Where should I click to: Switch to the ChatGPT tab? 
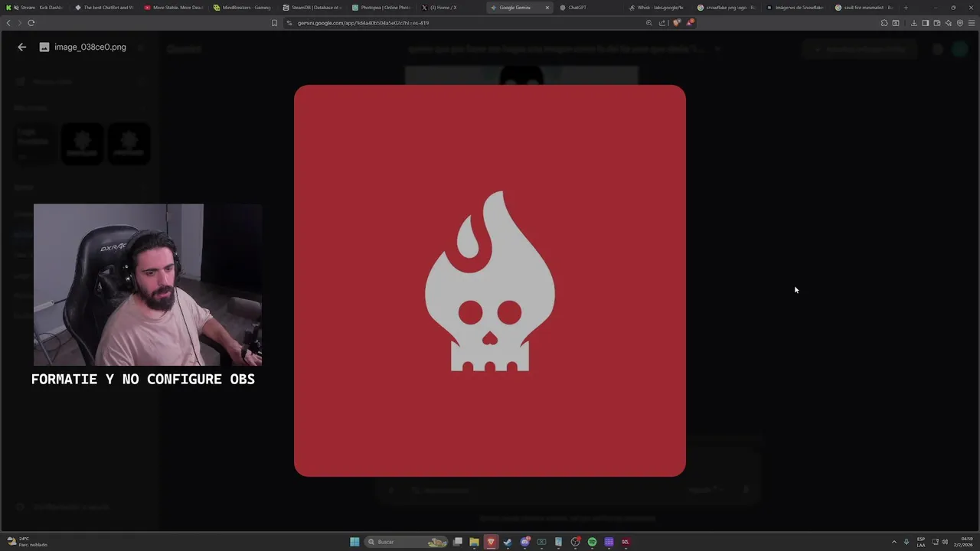click(x=588, y=8)
